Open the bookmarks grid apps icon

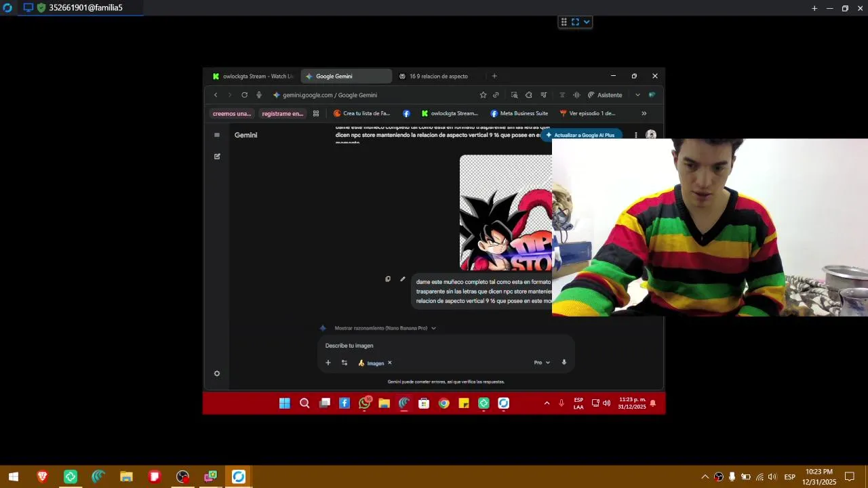pyautogui.click(x=316, y=113)
